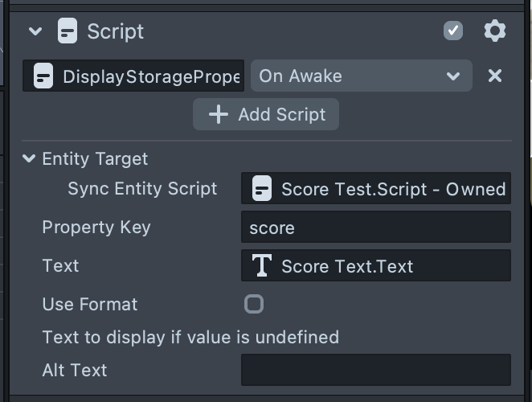
Task: Click the Script component title text
Action: click(116, 32)
